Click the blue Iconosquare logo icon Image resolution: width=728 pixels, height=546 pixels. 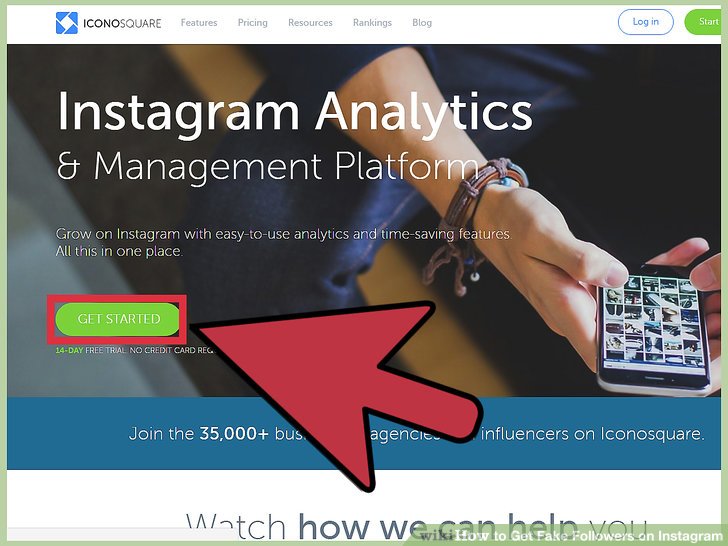point(67,23)
